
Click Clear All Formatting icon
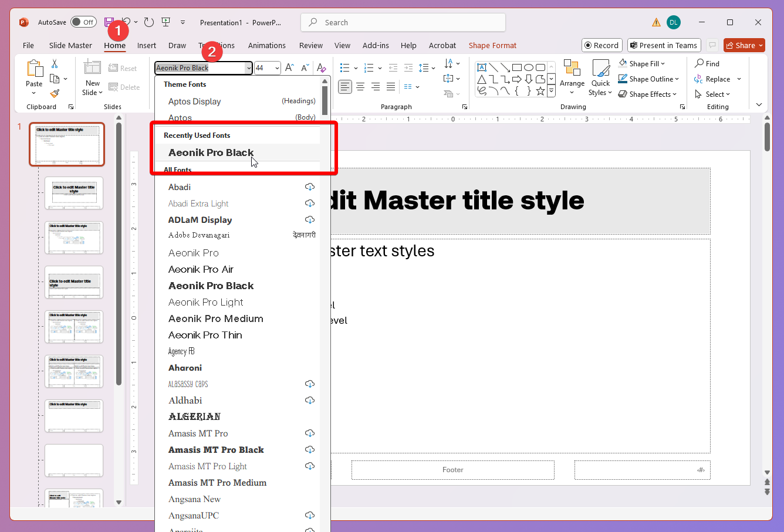tap(321, 68)
